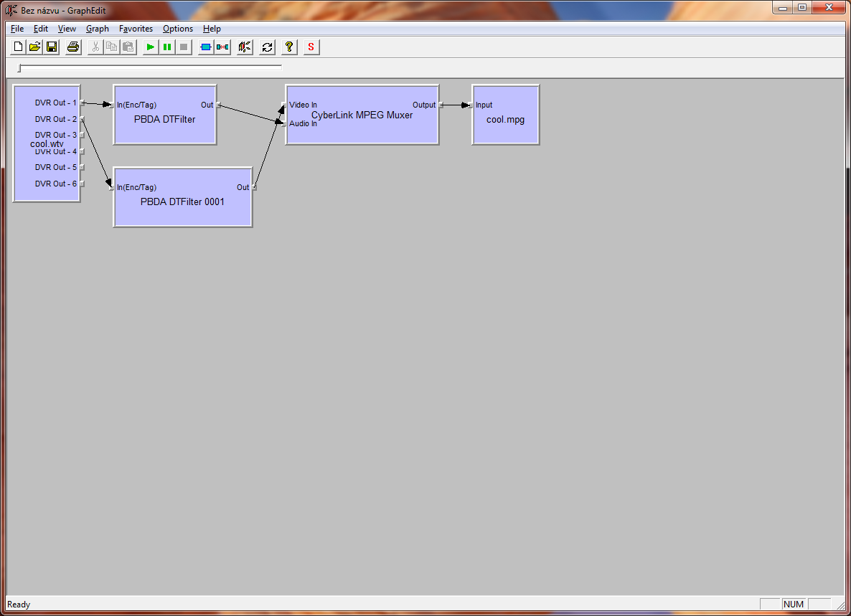Open a graph file with folder icon
This screenshot has height=616, width=851.
34,47
